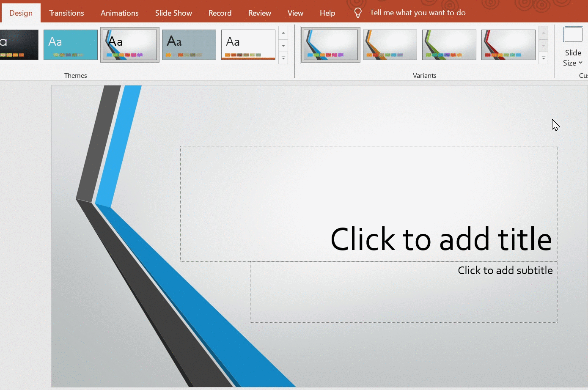Apply the slate gray-blue theme thumbnail
588x390 pixels.
(189, 45)
